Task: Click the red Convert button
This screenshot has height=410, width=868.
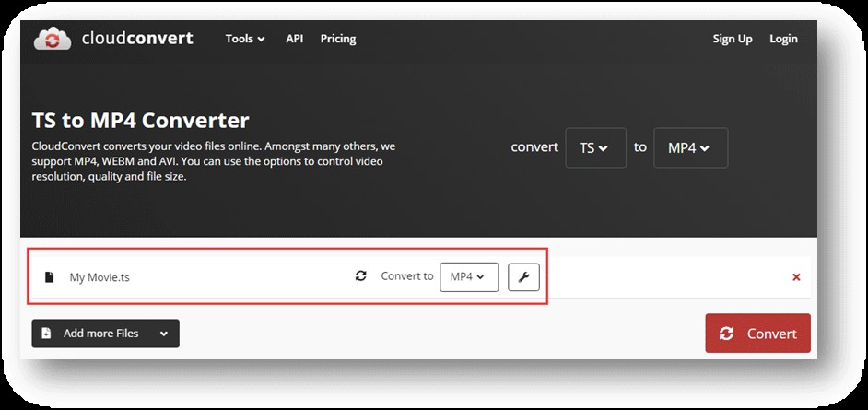Action: [757, 334]
